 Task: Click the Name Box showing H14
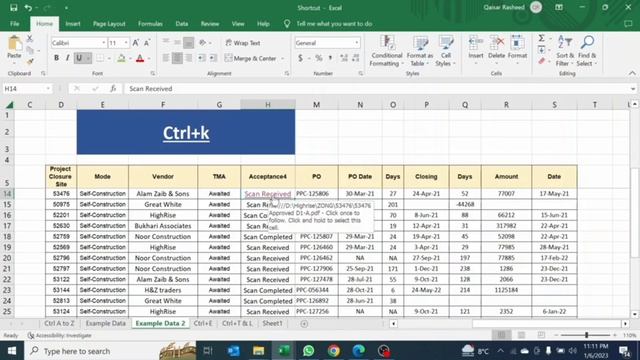coord(24,89)
